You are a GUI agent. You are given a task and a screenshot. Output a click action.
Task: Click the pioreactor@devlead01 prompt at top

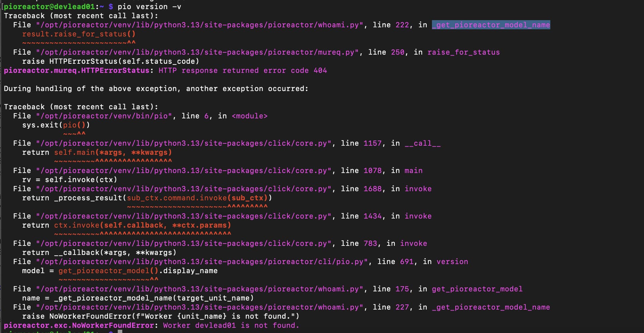pos(49,7)
